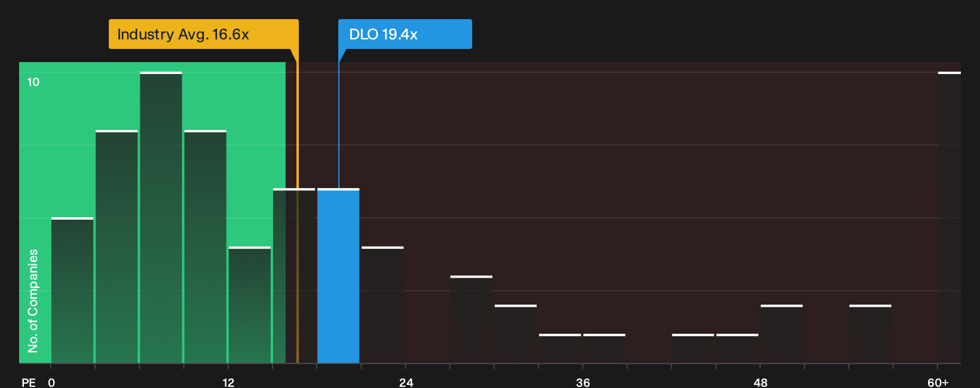Click the 60+ bar at far right

(x=949, y=217)
